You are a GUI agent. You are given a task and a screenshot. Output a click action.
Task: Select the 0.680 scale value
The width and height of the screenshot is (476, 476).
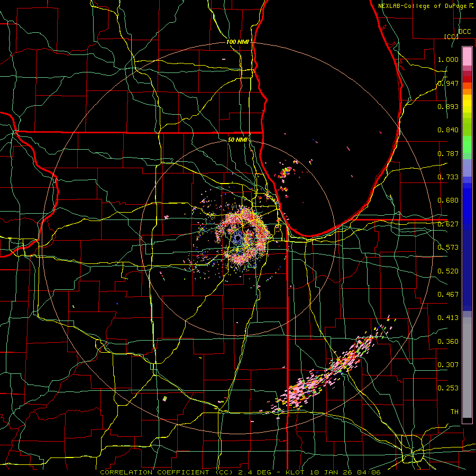coord(448,200)
